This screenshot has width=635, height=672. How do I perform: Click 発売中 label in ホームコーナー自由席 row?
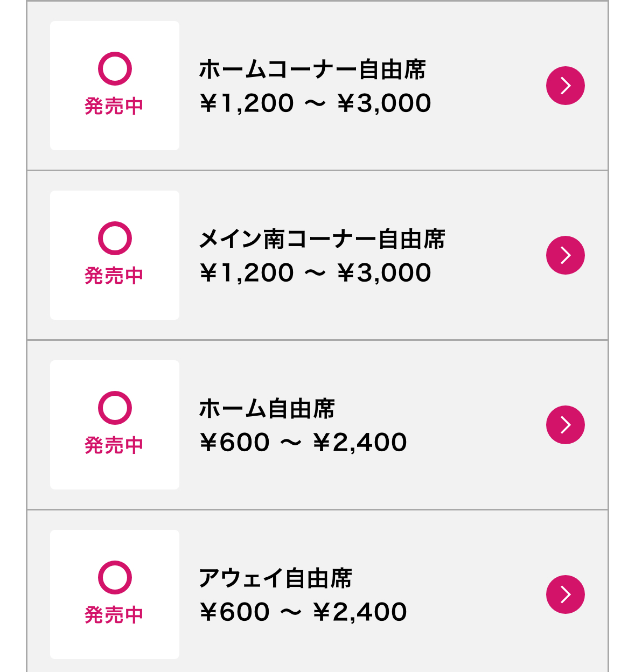(114, 106)
